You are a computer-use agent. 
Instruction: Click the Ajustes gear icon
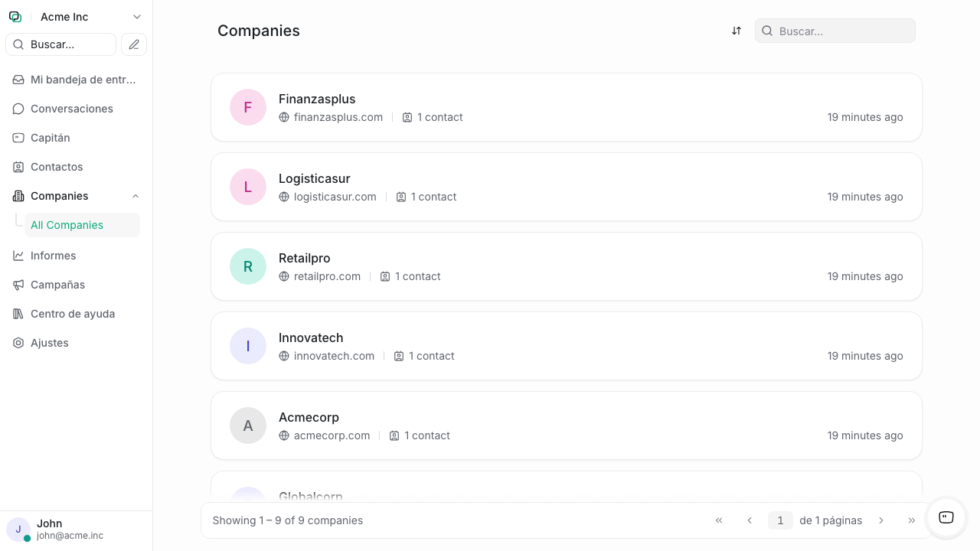point(18,343)
